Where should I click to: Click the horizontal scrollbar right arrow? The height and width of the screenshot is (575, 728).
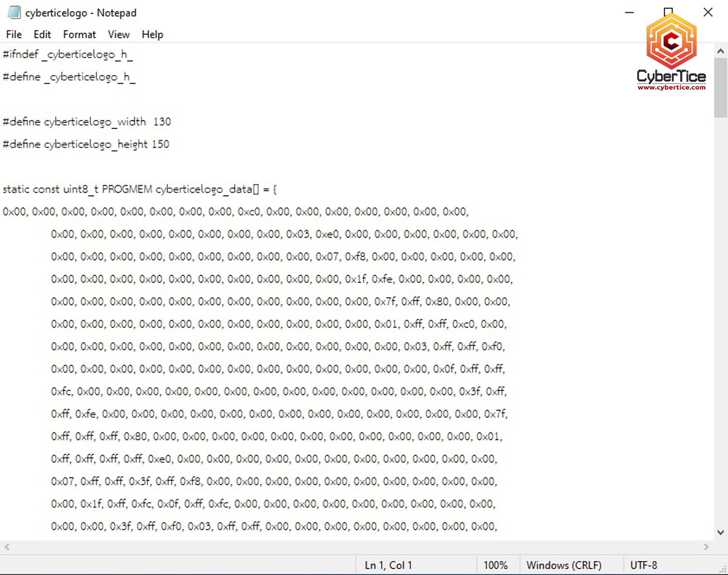click(706, 547)
